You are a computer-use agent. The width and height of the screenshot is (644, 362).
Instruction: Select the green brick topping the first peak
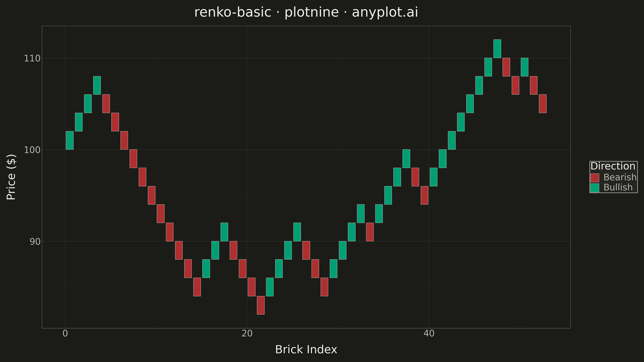point(97,85)
